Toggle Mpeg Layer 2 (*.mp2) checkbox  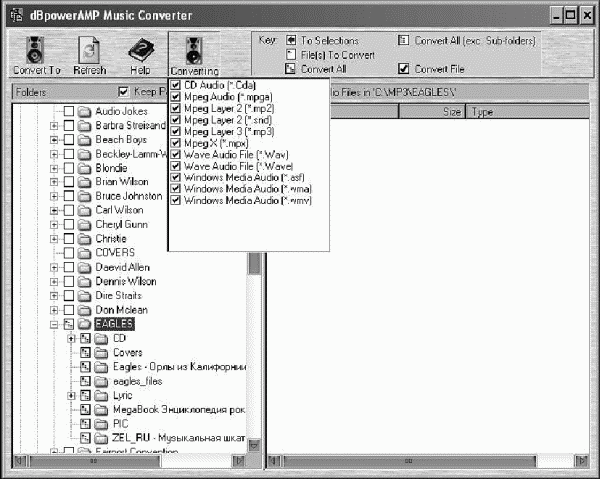click(175, 108)
